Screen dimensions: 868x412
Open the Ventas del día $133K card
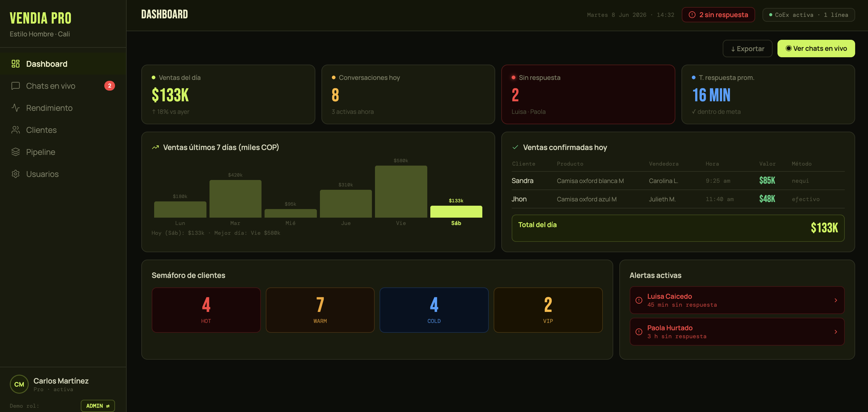point(228,94)
